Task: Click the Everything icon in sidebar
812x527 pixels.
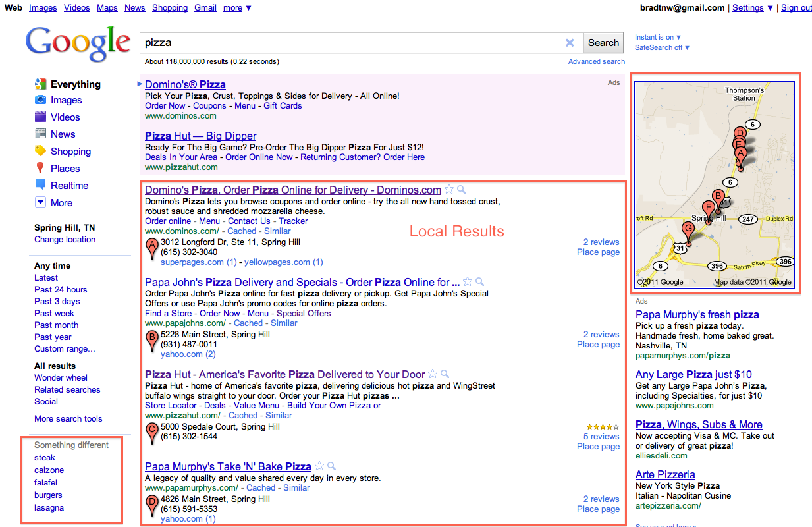Action: (x=40, y=84)
